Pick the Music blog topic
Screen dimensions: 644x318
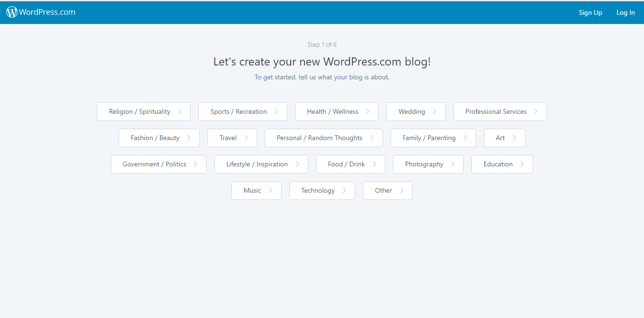coord(256,190)
